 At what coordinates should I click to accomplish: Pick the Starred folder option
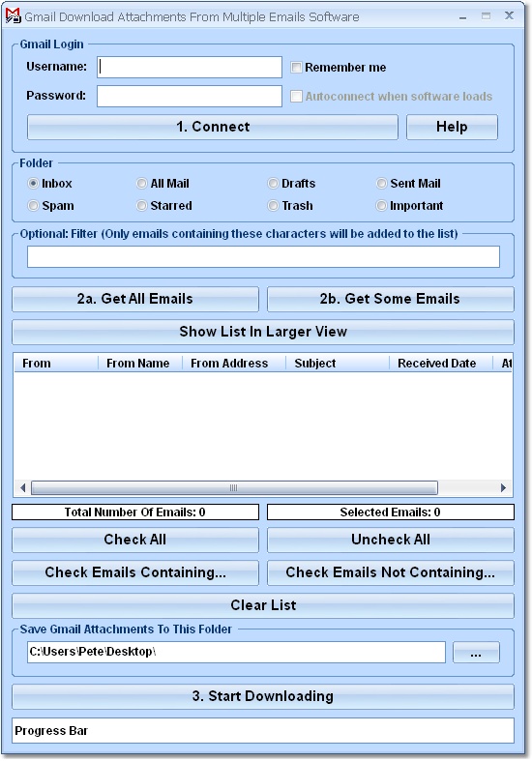(x=142, y=206)
